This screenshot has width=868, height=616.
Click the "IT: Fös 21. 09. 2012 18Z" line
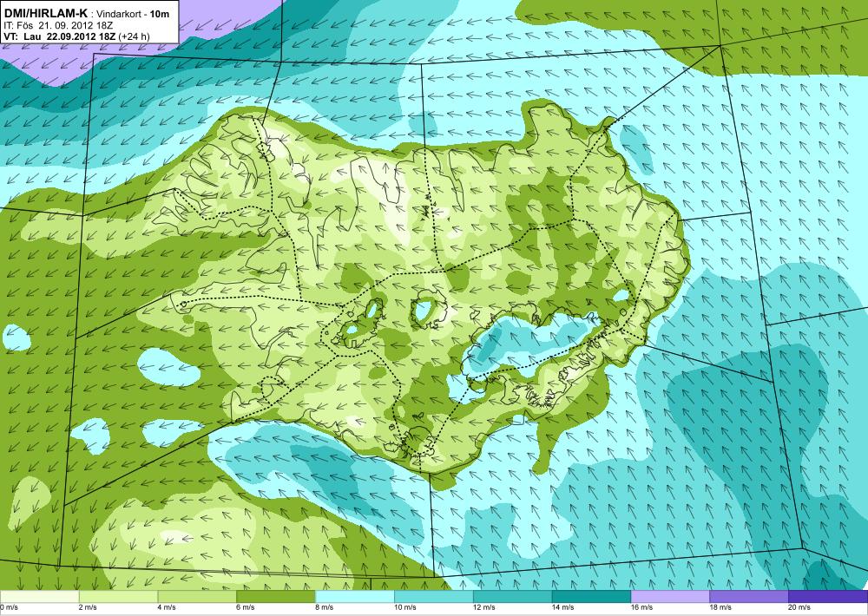tap(59, 25)
